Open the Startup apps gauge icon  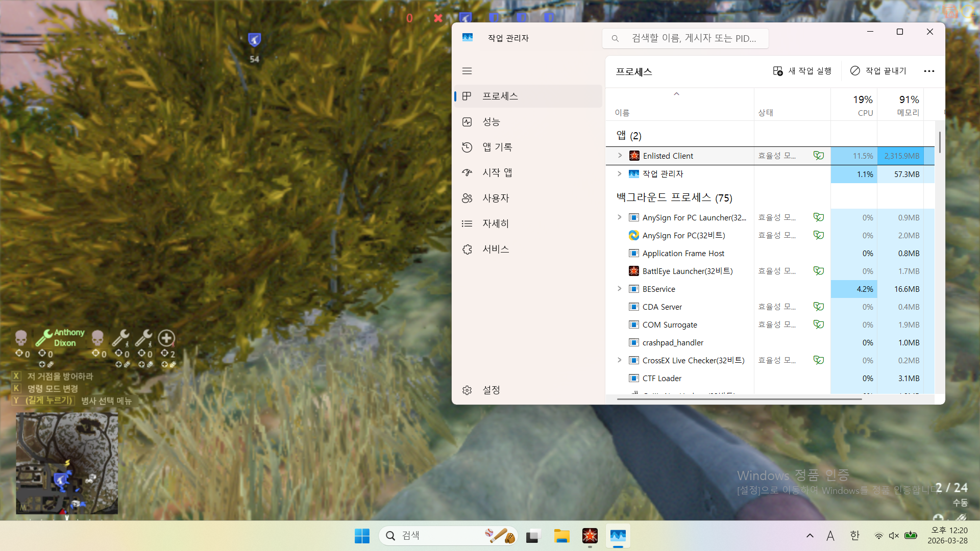[467, 173]
